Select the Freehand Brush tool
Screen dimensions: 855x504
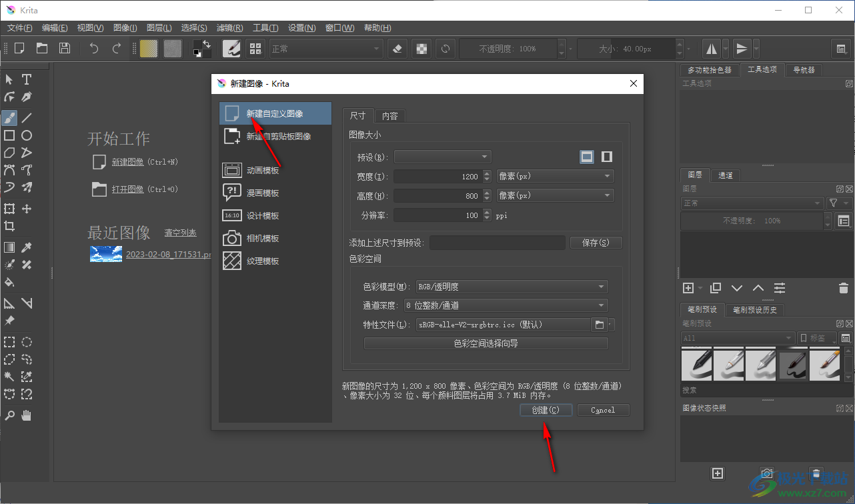[9, 118]
